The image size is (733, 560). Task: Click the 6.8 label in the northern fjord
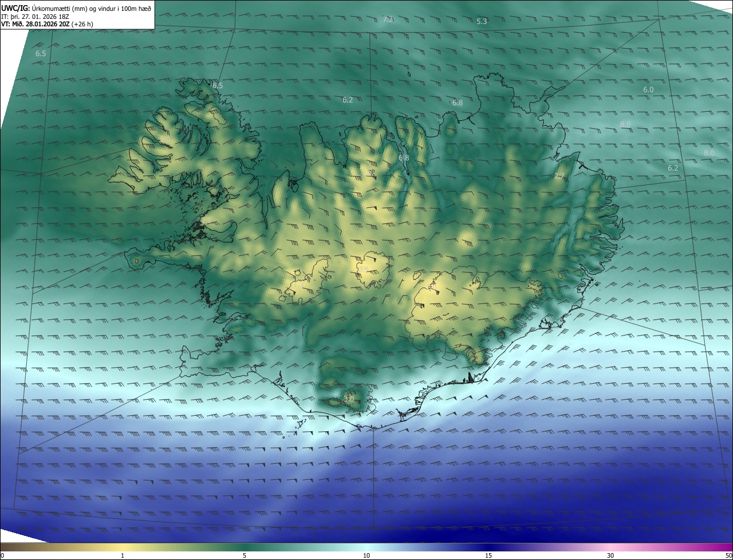[404, 157]
